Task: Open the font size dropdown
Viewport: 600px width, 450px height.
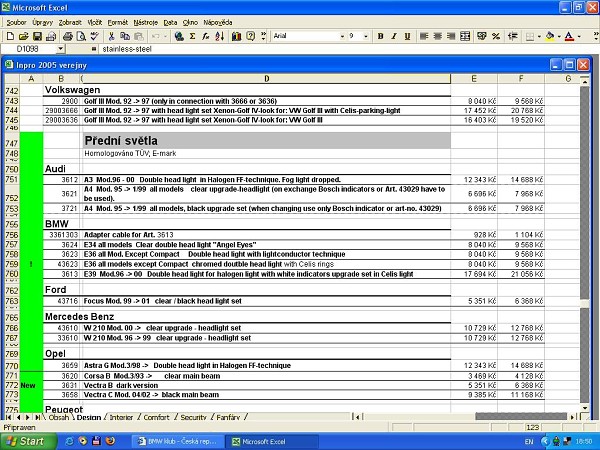Action: coord(366,36)
